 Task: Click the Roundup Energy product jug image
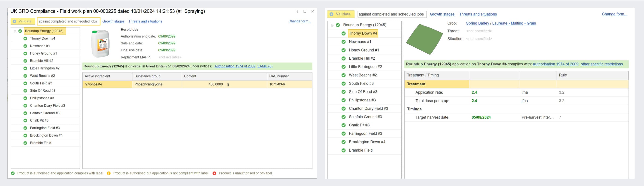pyautogui.click(x=100, y=44)
